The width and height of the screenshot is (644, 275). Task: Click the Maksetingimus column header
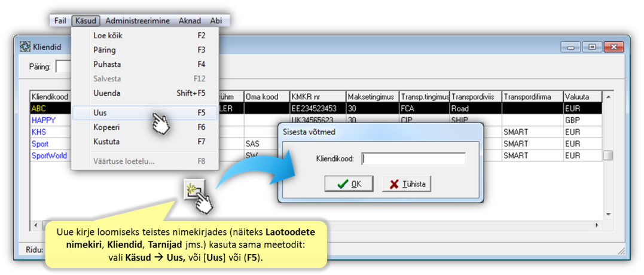tap(372, 97)
